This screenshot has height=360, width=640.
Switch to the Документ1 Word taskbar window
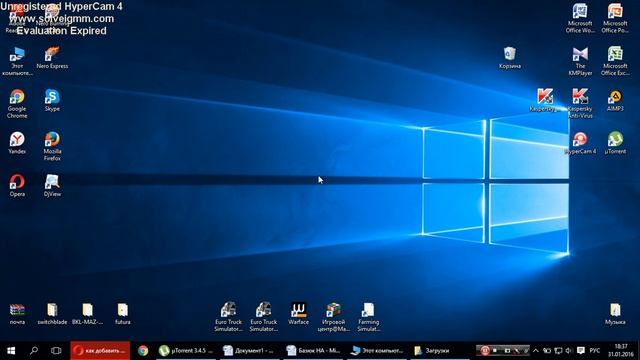[250, 351]
